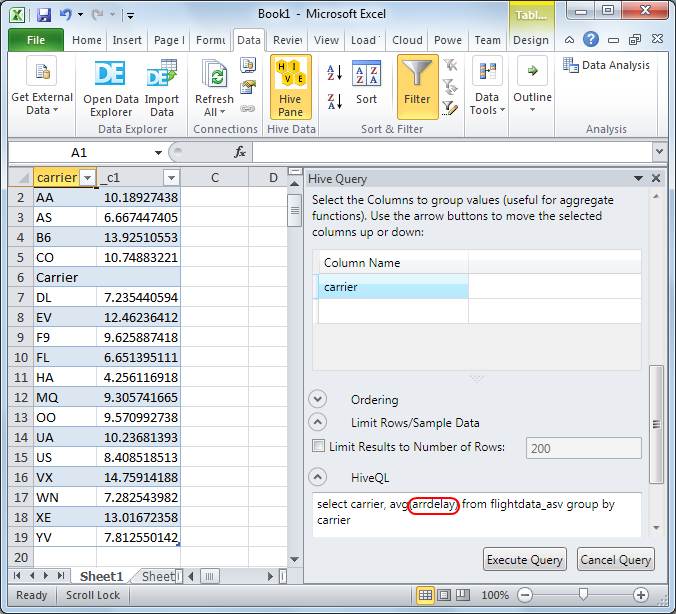Open Data Tools menu

487,86
